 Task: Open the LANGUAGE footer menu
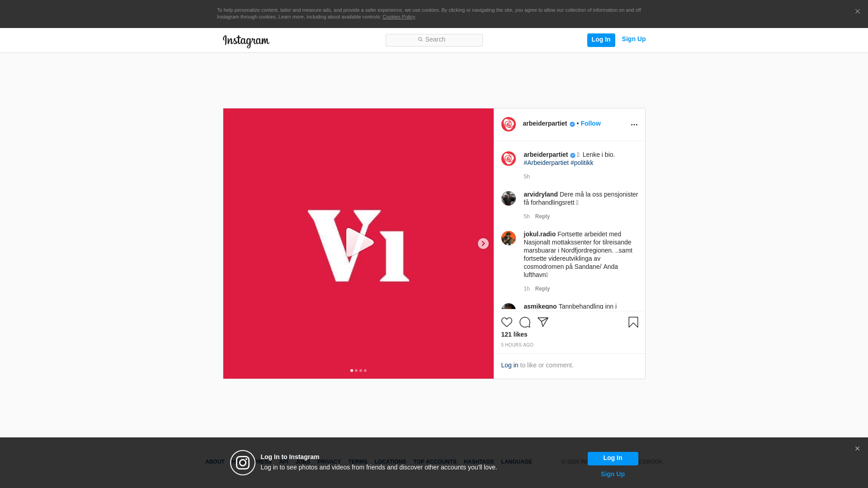tap(516, 462)
